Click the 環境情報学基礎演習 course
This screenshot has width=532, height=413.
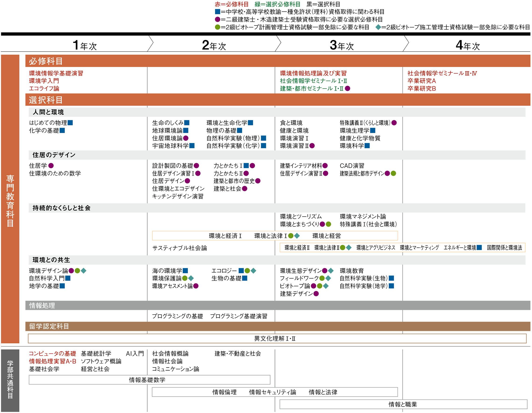click(56, 73)
